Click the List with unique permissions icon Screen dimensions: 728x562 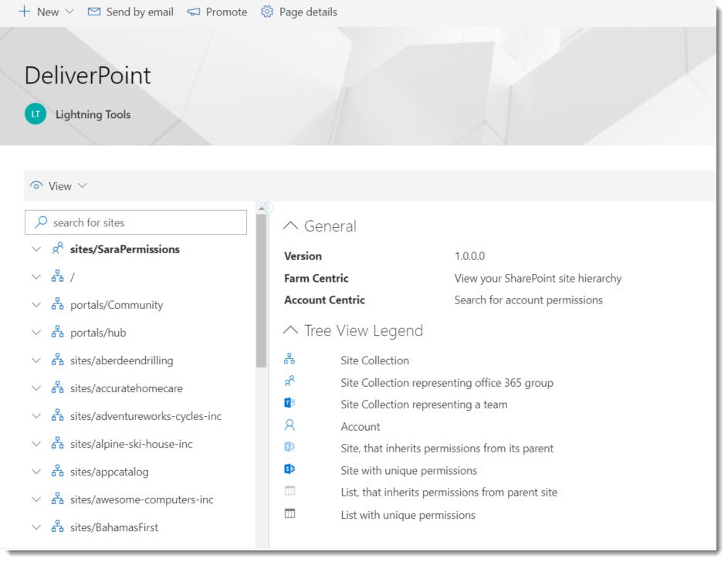pyautogui.click(x=290, y=513)
